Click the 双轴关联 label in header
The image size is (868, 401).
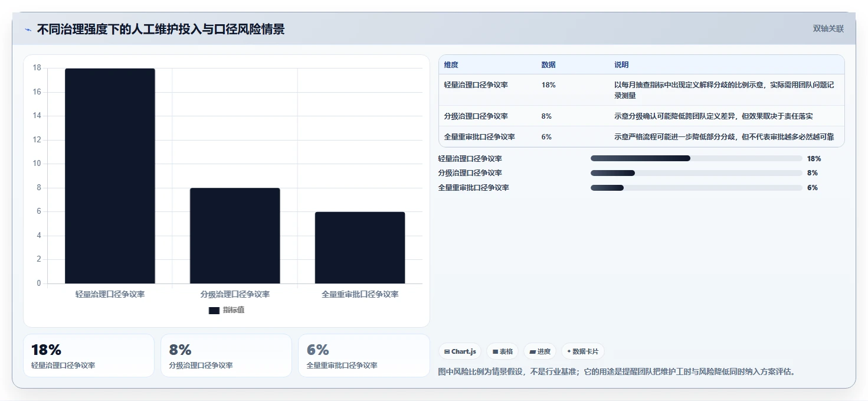828,29
